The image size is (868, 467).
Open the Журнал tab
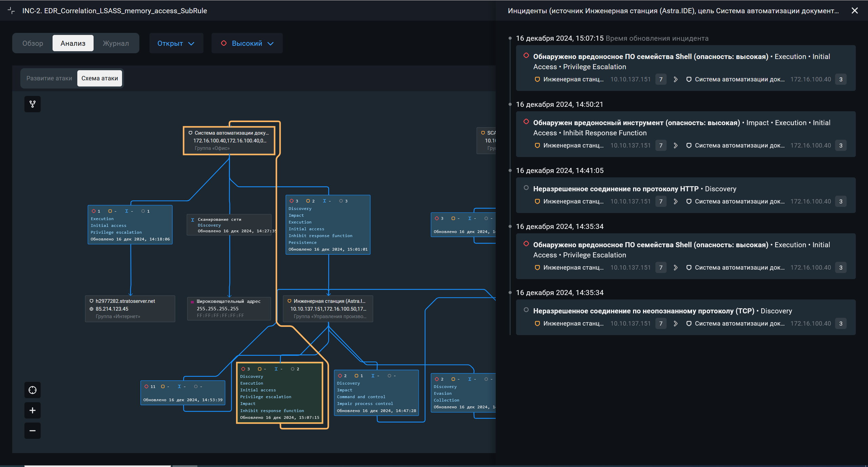116,43
